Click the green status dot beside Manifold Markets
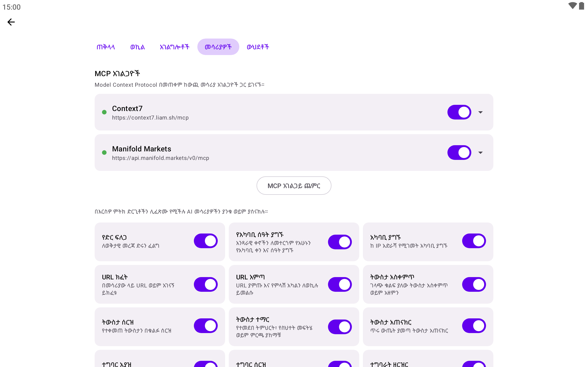The height and width of the screenshot is (367, 588). pos(104,153)
